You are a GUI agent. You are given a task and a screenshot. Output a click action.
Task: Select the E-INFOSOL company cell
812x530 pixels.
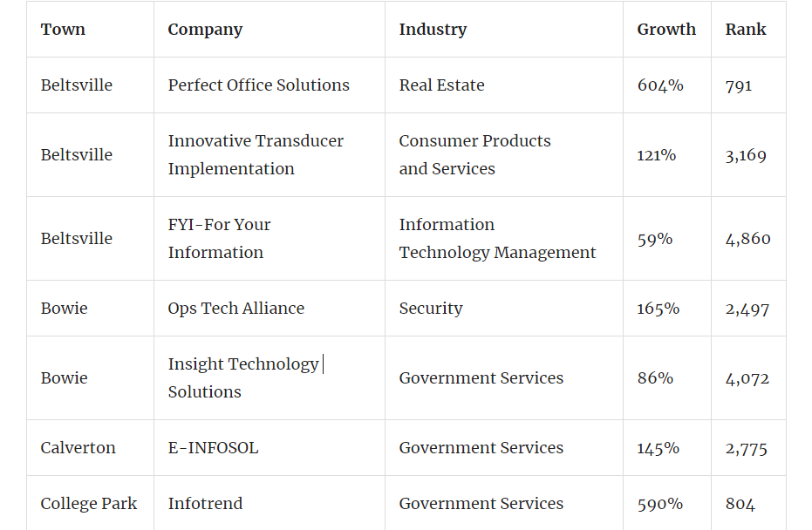pos(213,448)
